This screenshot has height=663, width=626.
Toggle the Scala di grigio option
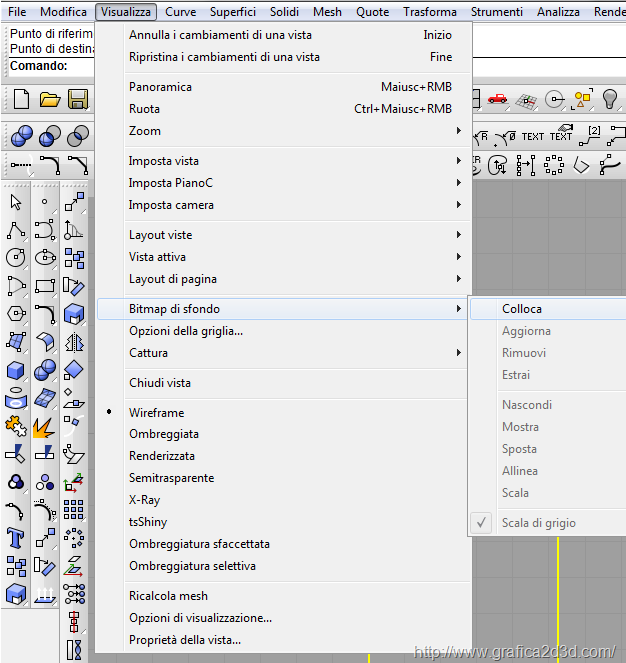pos(538,523)
